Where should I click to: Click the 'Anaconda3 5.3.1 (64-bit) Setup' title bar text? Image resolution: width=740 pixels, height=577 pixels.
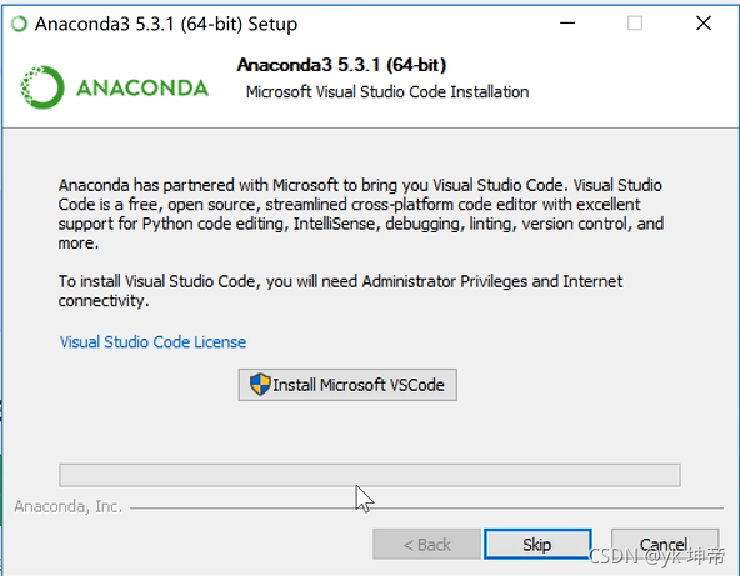(166, 24)
